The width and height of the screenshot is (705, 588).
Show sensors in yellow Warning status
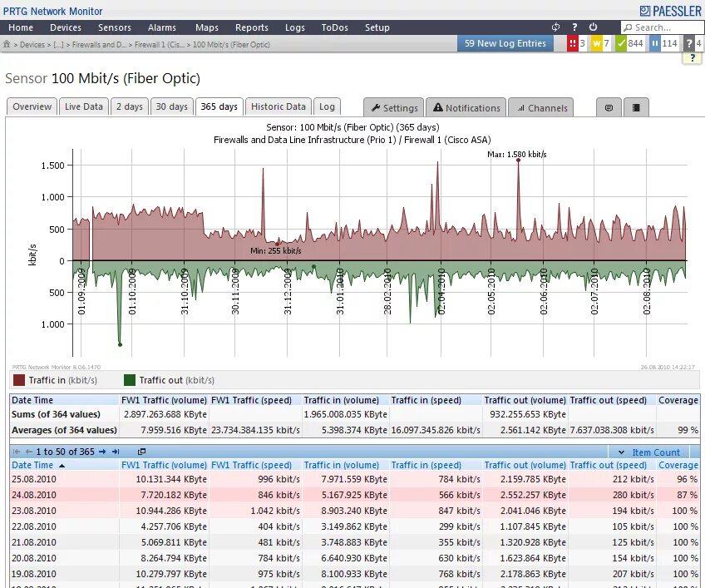(601, 43)
